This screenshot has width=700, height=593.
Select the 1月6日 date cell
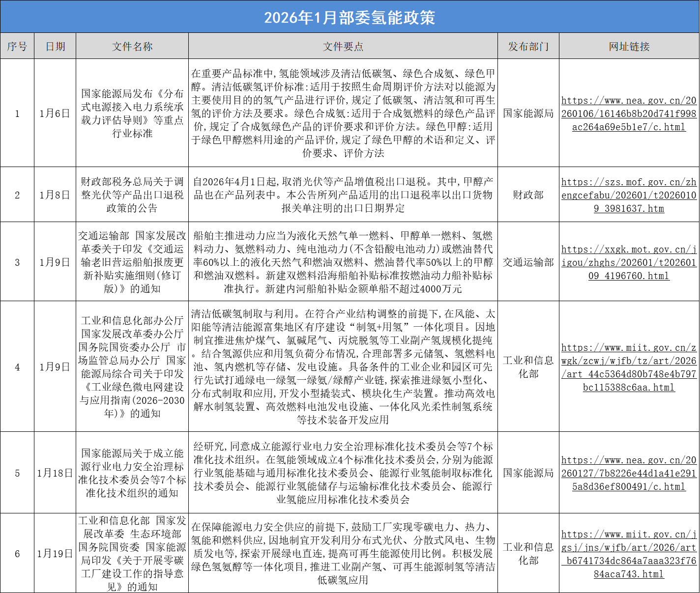[55, 113]
